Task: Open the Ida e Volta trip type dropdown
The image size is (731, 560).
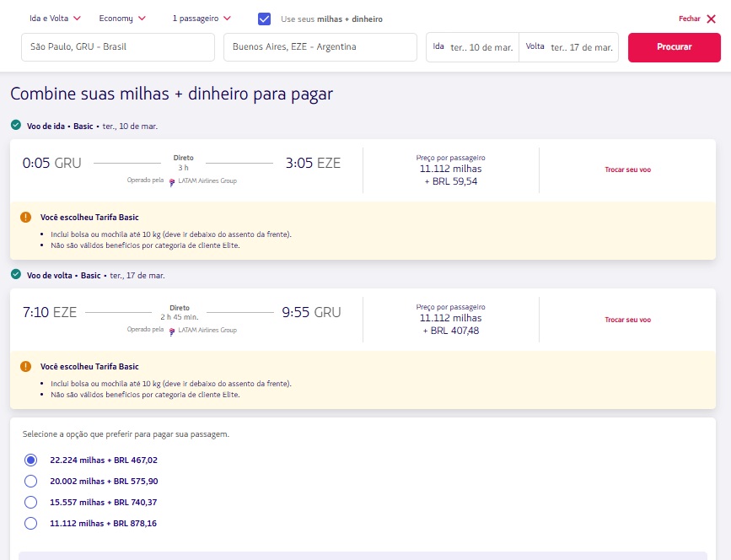Action: (55, 18)
